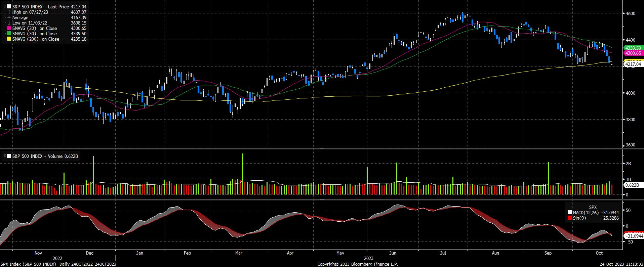Expand the S&P 500 Volume legend
Viewport: 644px width, 267px height.
click(x=4, y=156)
